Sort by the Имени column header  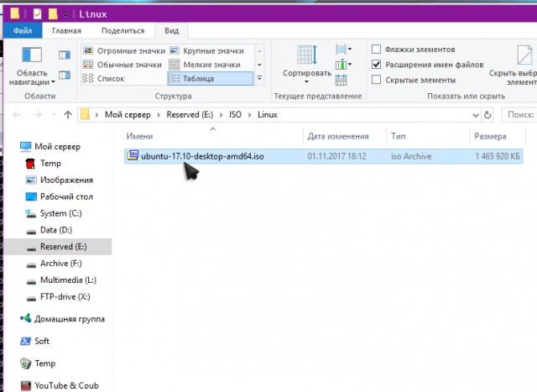tap(213, 136)
